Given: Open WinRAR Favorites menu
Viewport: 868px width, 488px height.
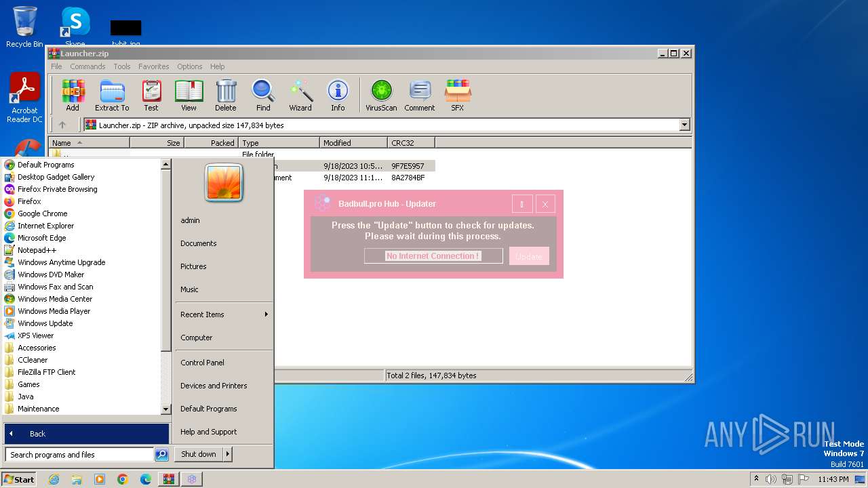Looking at the screenshot, I should (x=154, y=66).
